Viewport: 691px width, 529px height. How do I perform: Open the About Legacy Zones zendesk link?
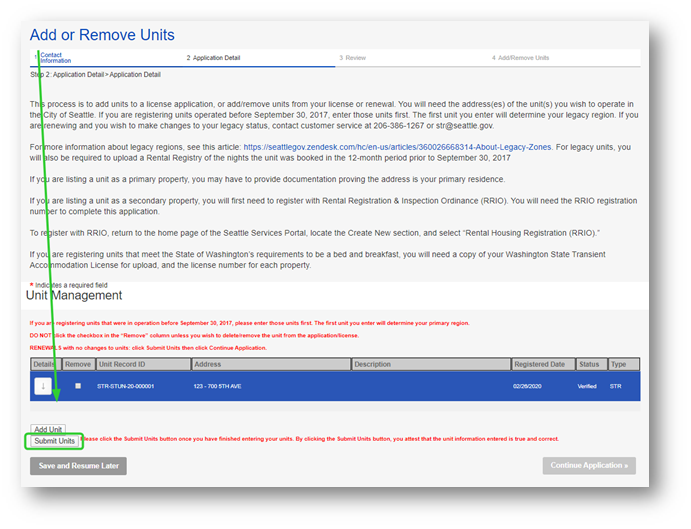pyautogui.click(x=397, y=147)
